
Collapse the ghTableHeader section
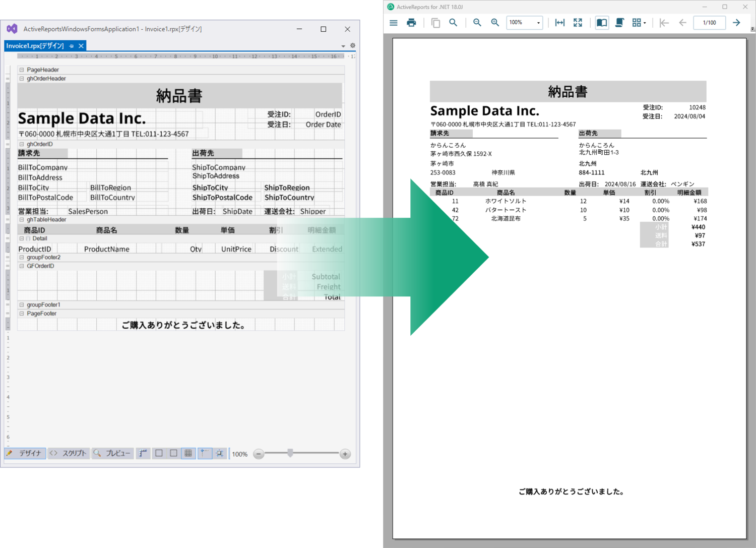coord(22,220)
